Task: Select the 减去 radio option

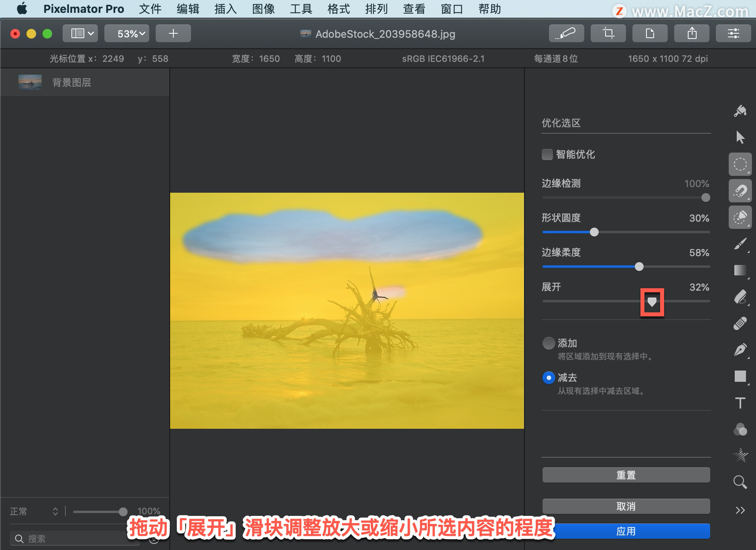Action: click(x=549, y=378)
